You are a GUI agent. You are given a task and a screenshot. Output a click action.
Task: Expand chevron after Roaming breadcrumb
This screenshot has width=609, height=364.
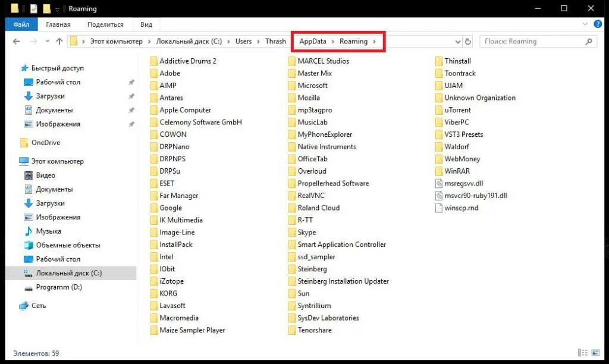click(375, 42)
